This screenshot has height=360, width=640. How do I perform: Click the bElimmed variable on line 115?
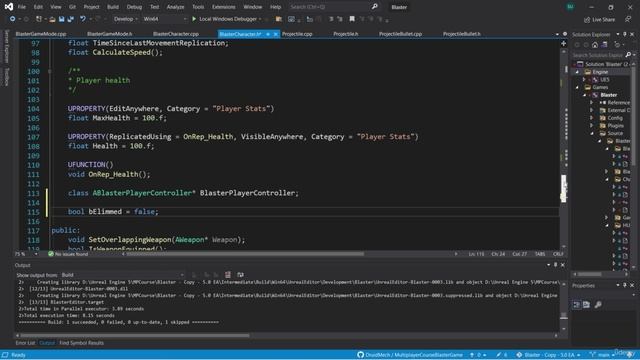click(x=105, y=212)
